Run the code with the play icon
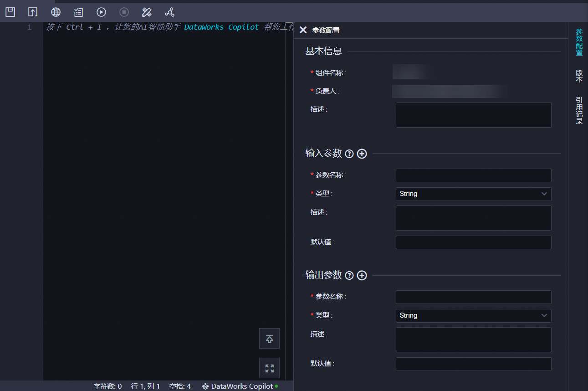Screen dimensions: 588x391 tap(101, 12)
